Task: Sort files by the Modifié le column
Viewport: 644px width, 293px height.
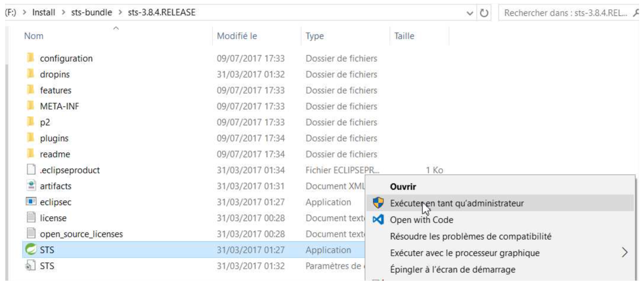Action: tap(237, 36)
